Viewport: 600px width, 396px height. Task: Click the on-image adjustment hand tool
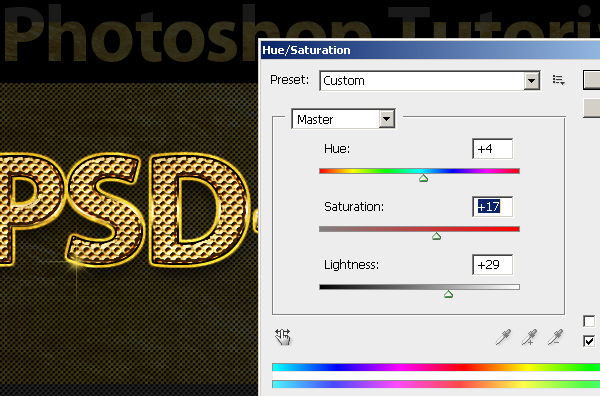[283, 337]
